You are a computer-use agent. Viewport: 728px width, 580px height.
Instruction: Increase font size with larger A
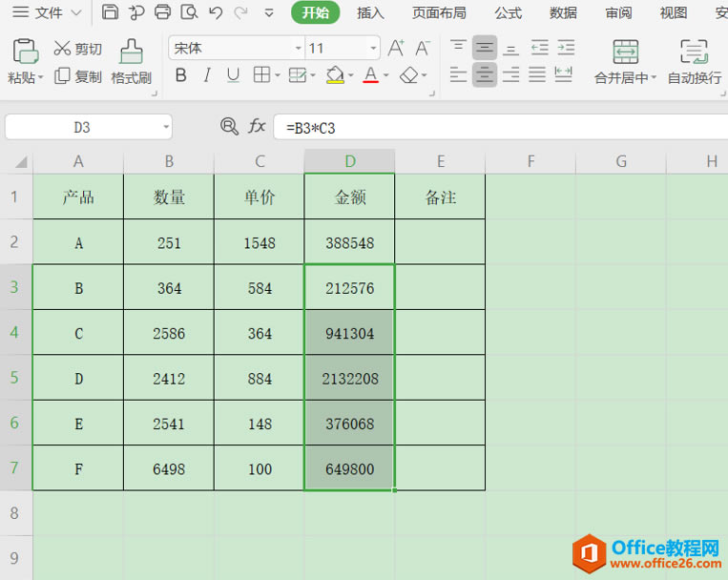(396, 48)
